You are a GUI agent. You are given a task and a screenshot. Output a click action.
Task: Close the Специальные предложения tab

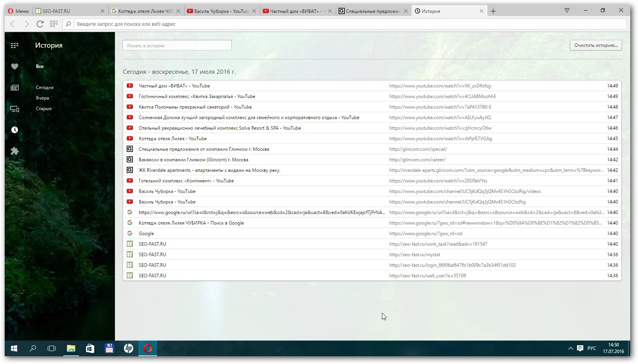tap(406, 11)
